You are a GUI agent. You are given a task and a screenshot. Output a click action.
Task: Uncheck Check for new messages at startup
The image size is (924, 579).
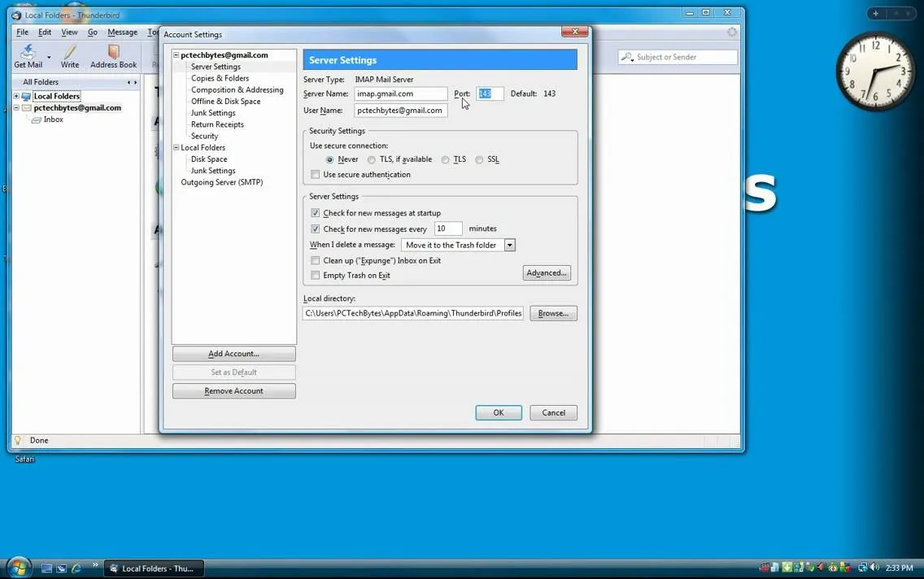pos(316,212)
